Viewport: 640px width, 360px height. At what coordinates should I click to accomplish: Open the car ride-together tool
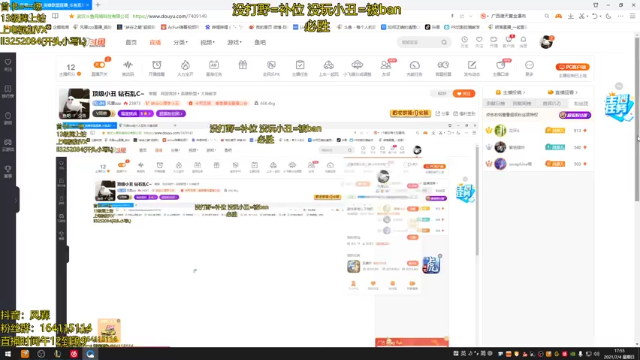(329, 67)
